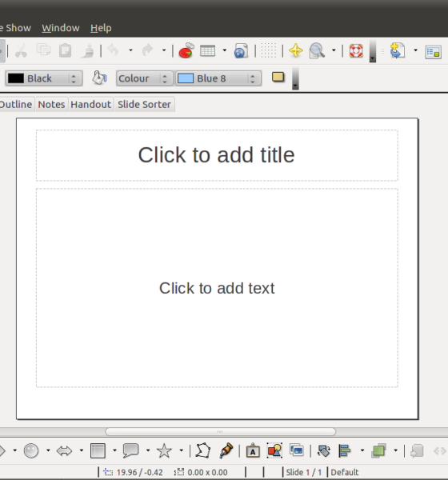Click the horizontal scrollbar below the slide

pyautogui.click(x=221, y=432)
